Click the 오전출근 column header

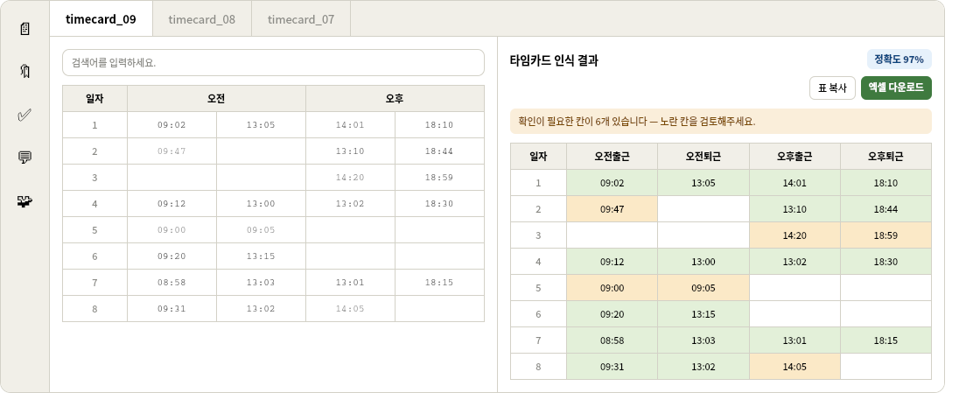[612, 156]
